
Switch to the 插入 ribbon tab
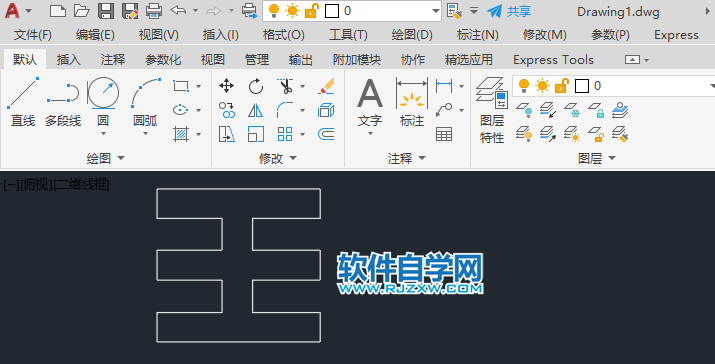tap(69, 60)
